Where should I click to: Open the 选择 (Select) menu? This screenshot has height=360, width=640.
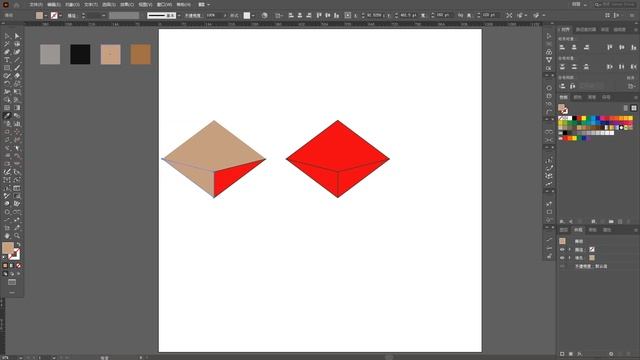click(x=109, y=4)
